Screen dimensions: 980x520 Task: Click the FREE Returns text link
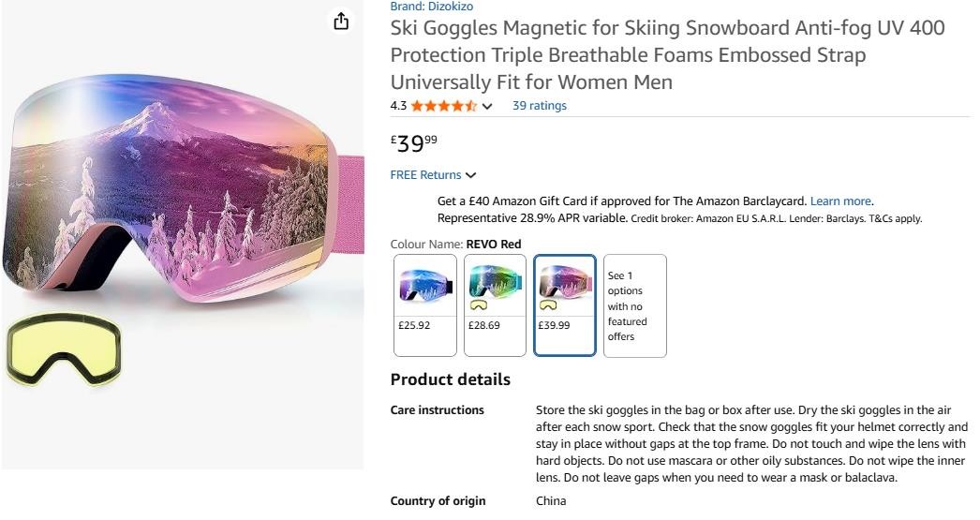(425, 175)
